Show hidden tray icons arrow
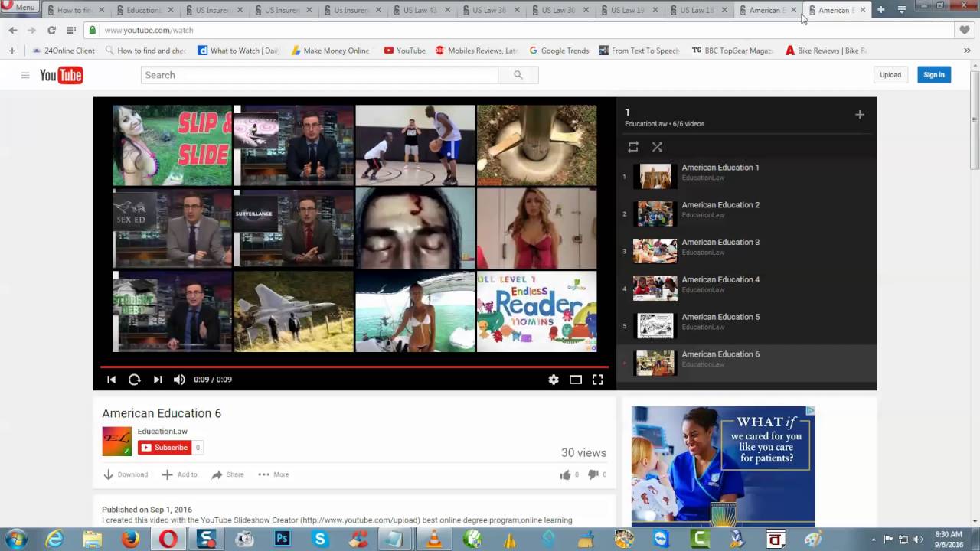980x551 pixels. tap(873, 540)
